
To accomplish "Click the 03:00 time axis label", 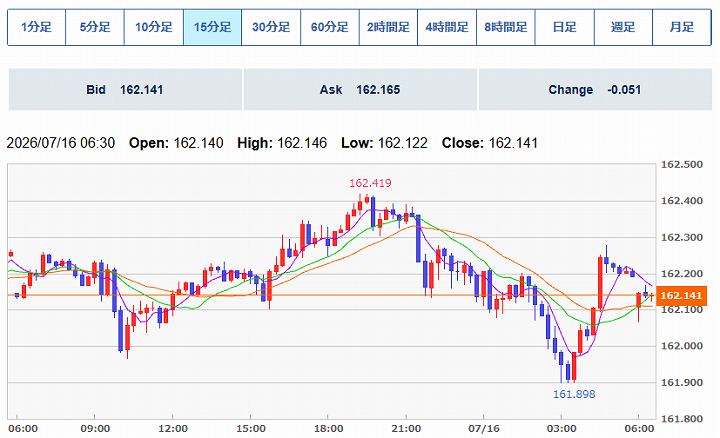I will coord(561,429).
